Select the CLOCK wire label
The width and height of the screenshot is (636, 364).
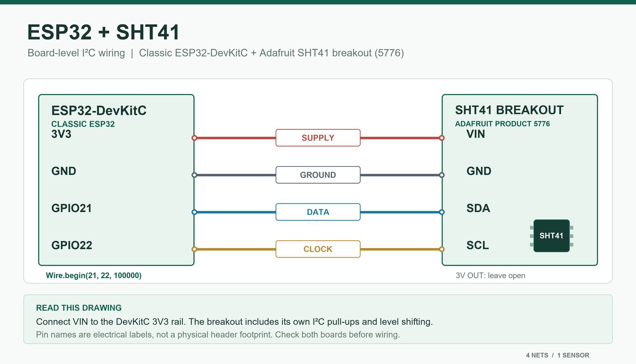pyautogui.click(x=318, y=249)
